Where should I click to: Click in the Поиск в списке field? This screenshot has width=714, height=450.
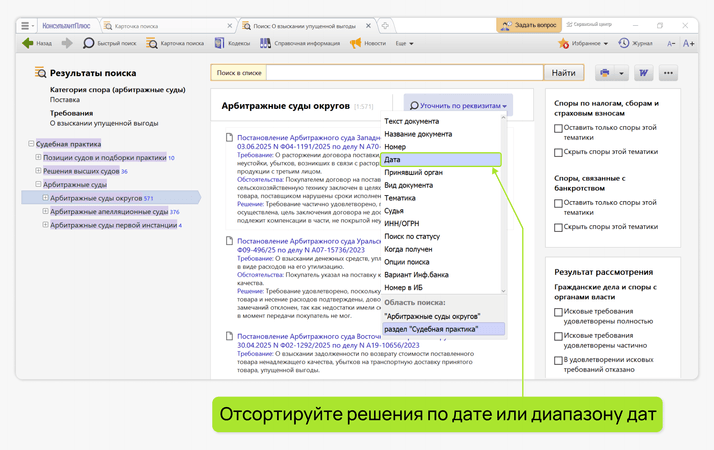tap(404, 73)
